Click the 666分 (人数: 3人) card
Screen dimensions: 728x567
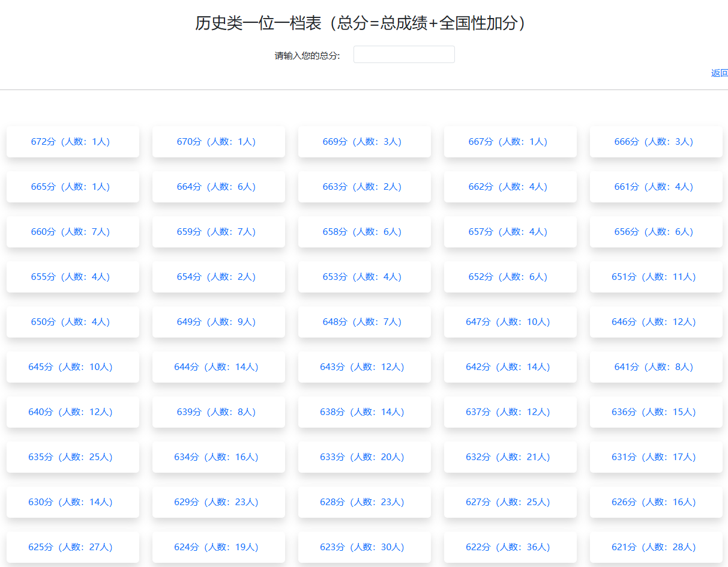[x=656, y=142]
